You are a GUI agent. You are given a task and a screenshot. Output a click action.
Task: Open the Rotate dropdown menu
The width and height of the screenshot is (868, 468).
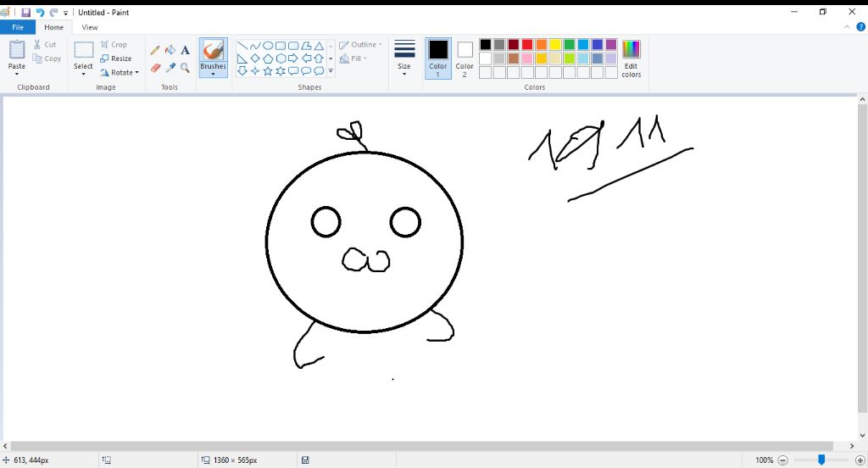click(120, 73)
